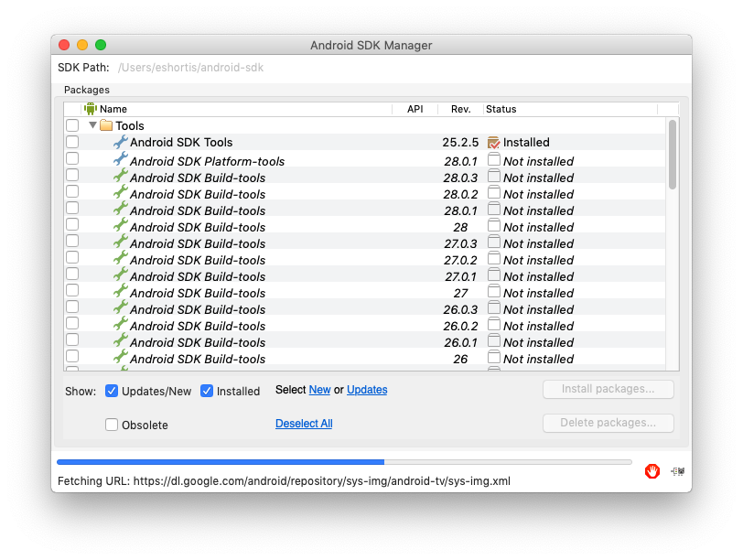
Task: Click the Tools folder icon
Action: pyautogui.click(x=106, y=125)
